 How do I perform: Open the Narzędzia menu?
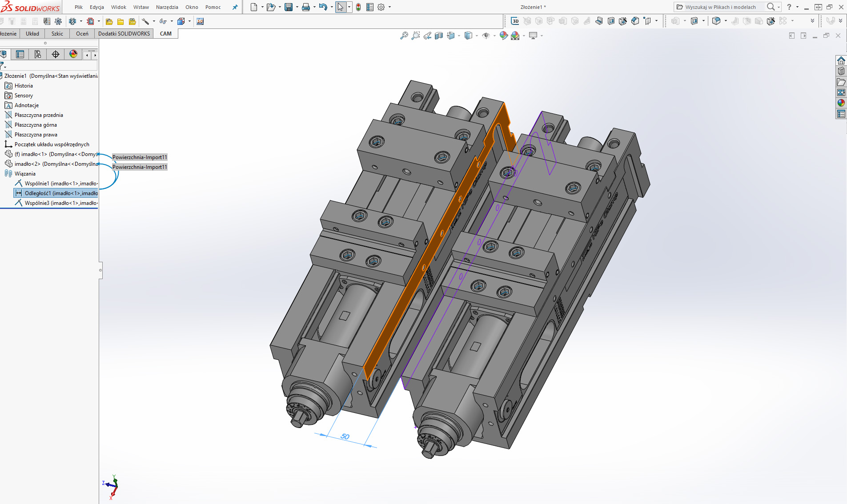coord(167,7)
